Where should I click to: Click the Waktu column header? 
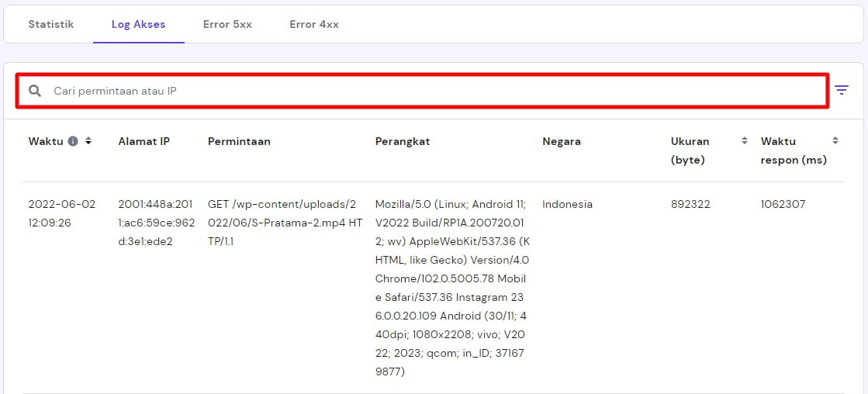click(x=45, y=141)
